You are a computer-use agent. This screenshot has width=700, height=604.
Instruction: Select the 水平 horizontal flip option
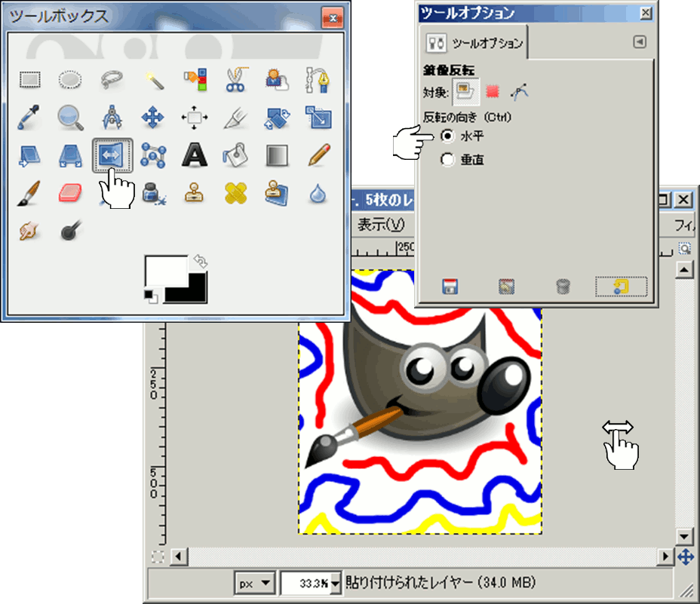[448, 136]
